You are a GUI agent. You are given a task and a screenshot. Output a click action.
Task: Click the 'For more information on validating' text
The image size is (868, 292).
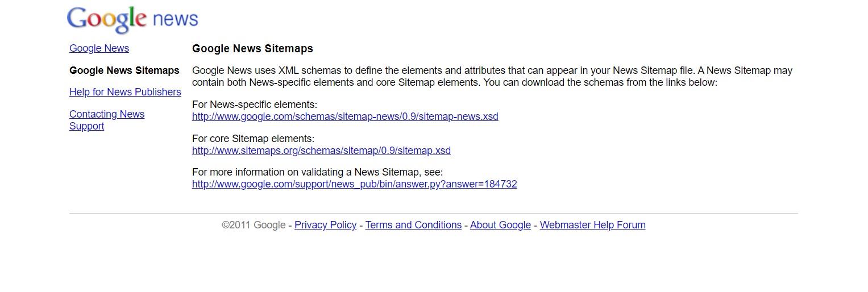317,172
